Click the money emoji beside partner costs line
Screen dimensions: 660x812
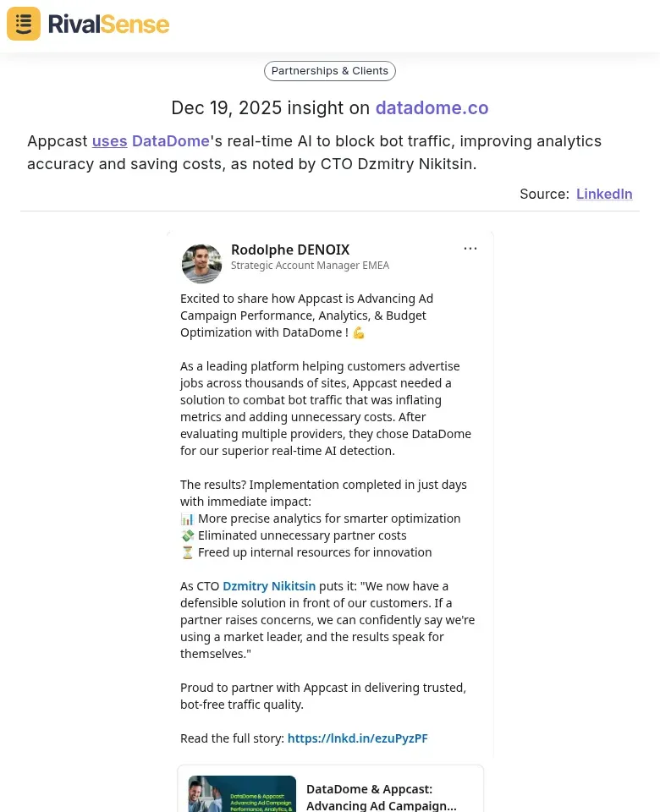pyautogui.click(x=187, y=535)
